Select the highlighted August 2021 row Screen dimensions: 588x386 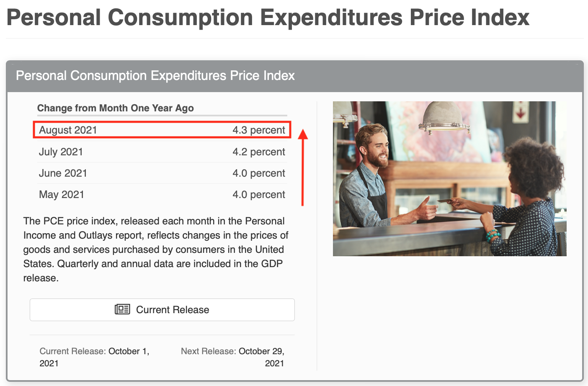[162, 130]
